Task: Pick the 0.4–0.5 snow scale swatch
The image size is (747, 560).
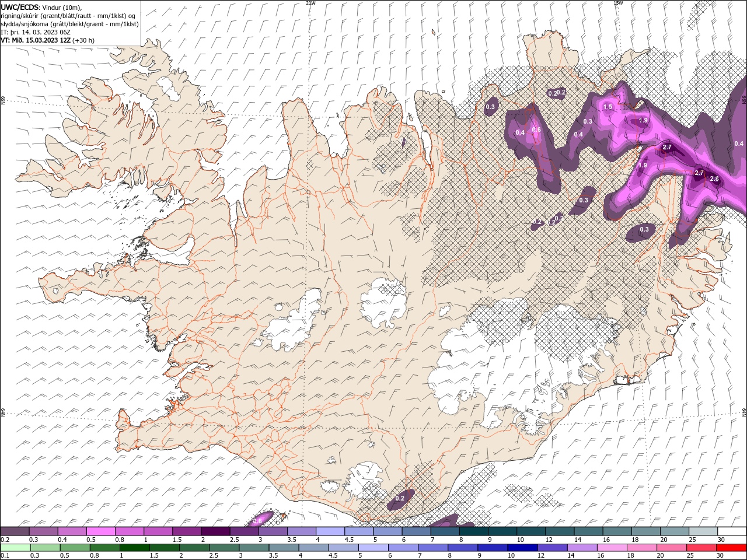Action: pyautogui.click(x=72, y=531)
